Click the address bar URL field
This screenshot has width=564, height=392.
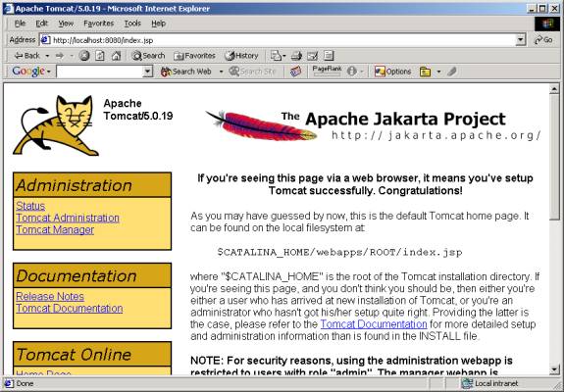[282, 40]
